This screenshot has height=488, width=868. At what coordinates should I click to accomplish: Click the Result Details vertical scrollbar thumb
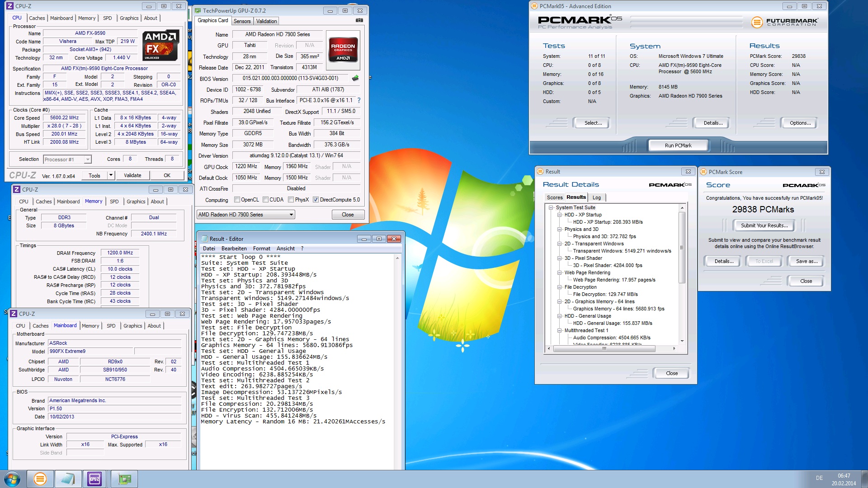(682, 248)
